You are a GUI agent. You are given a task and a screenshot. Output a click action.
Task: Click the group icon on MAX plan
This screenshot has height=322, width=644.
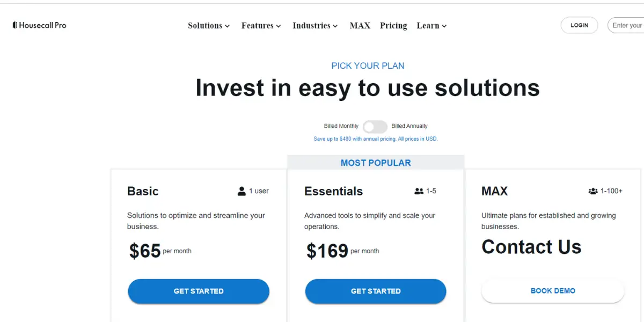coord(593,191)
